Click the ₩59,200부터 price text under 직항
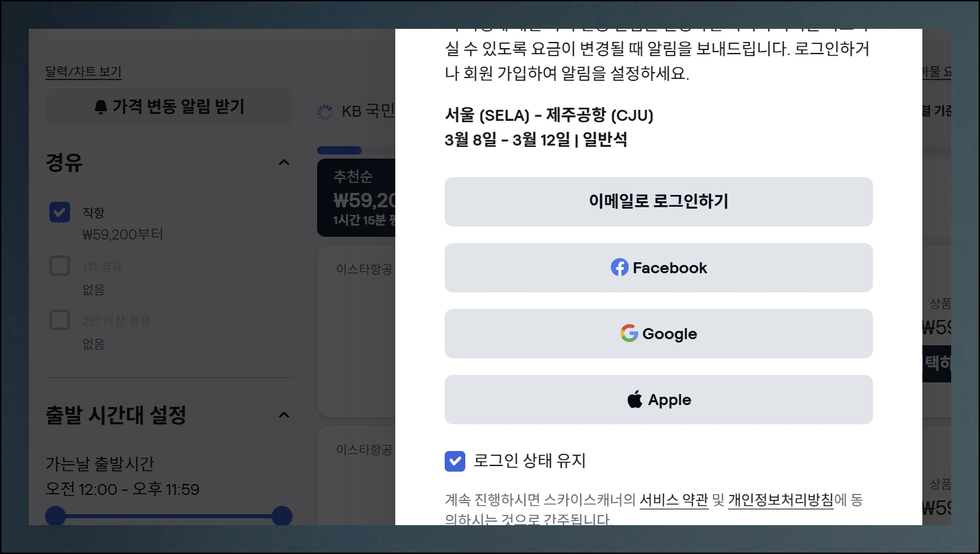 [123, 235]
